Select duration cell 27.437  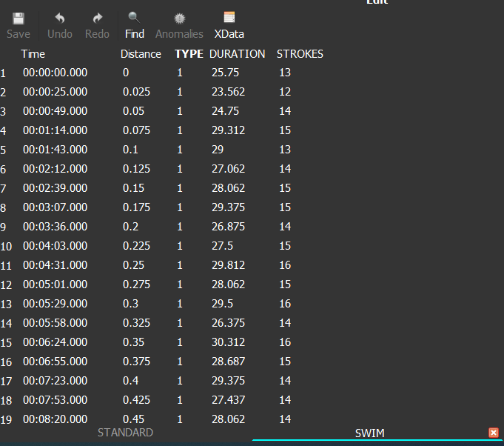(x=228, y=400)
